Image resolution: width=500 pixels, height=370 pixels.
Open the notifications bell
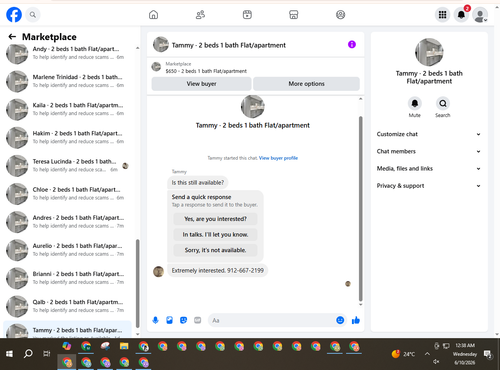461,15
